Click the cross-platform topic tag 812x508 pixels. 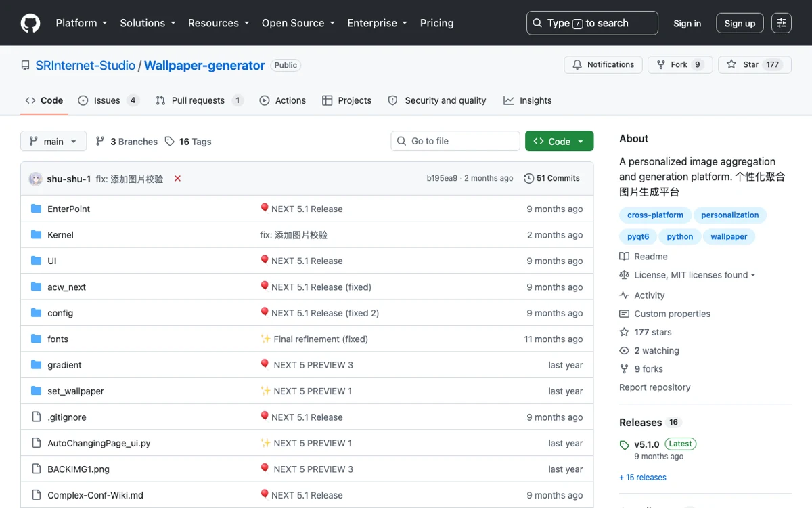point(655,215)
